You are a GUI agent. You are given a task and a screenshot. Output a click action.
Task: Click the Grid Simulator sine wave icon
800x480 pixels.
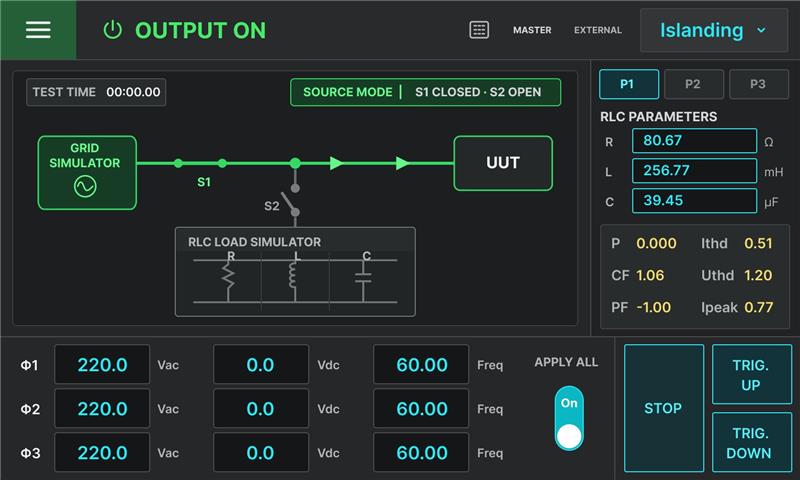[85, 187]
